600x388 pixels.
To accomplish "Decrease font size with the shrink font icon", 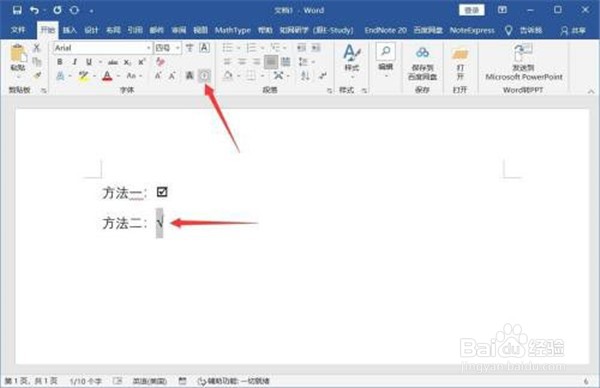I will coord(172,76).
